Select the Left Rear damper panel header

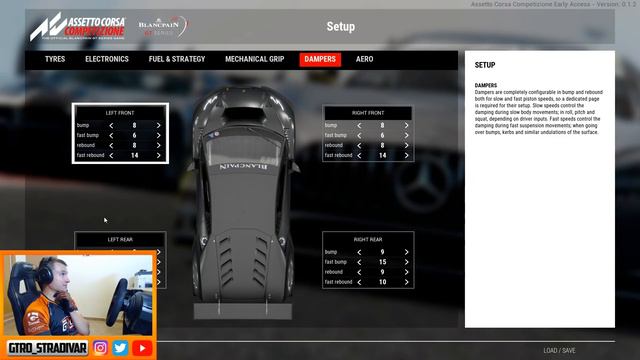coord(120,240)
